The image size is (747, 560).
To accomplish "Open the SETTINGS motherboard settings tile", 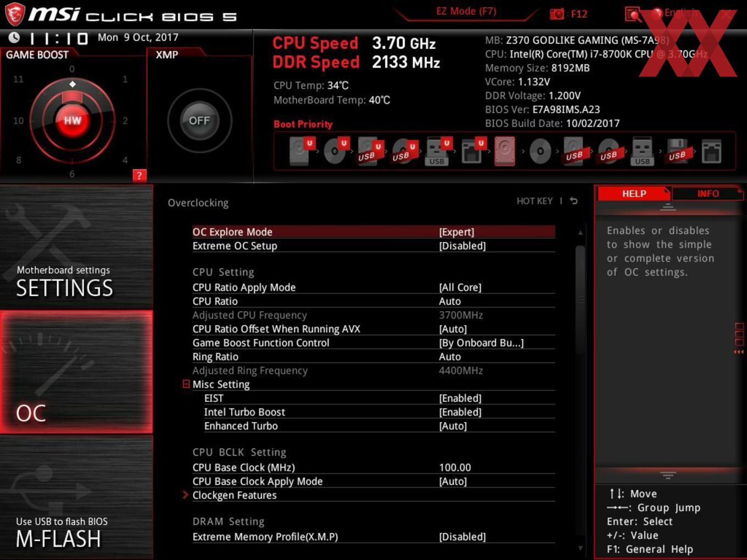I will pos(76,247).
